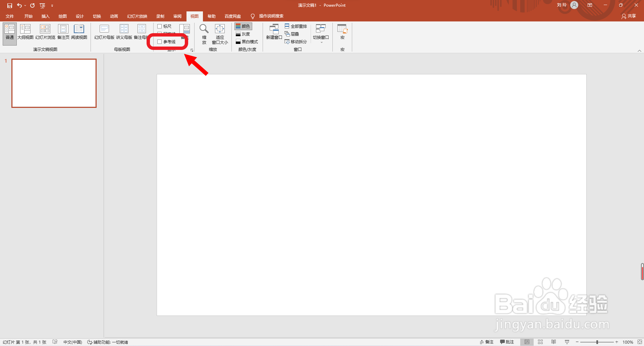Image resolution: width=644 pixels, height=346 pixels.
Task: Expand the Undo history dropdown arrow
Action: coord(25,6)
